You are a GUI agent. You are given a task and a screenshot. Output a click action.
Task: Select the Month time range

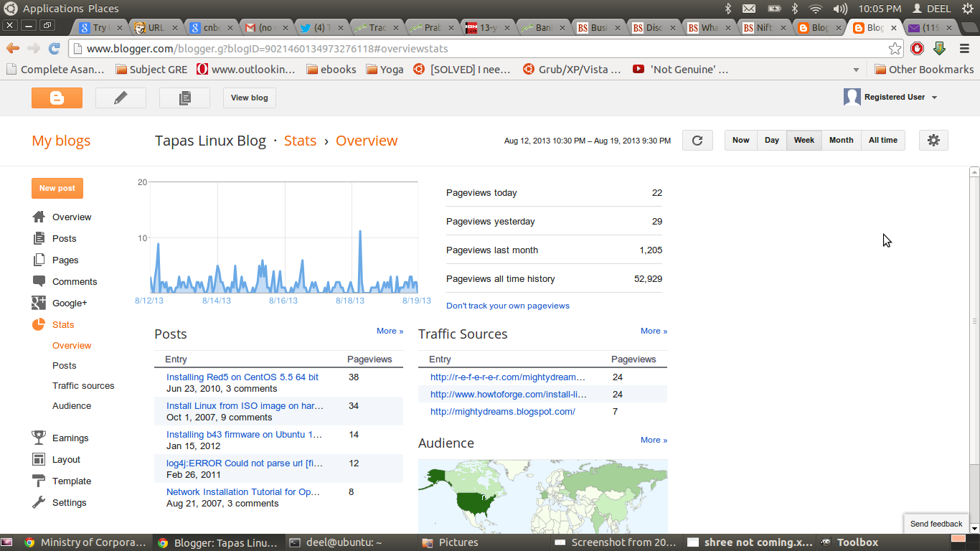click(x=842, y=140)
